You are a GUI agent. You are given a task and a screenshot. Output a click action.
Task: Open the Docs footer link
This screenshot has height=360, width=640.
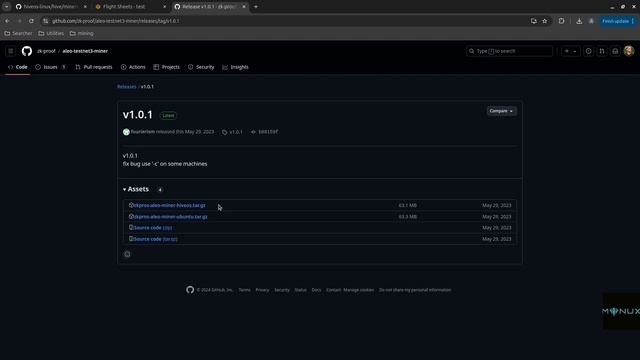[x=316, y=290]
